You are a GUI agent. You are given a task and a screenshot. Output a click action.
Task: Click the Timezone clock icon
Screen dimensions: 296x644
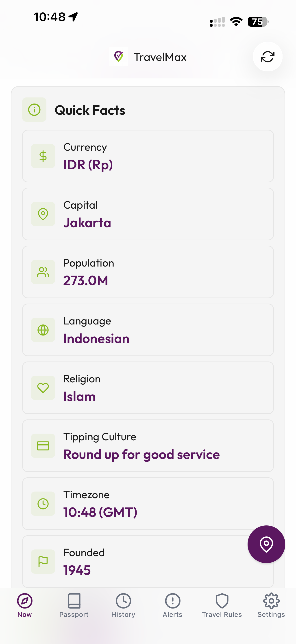pyautogui.click(x=43, y=504)
